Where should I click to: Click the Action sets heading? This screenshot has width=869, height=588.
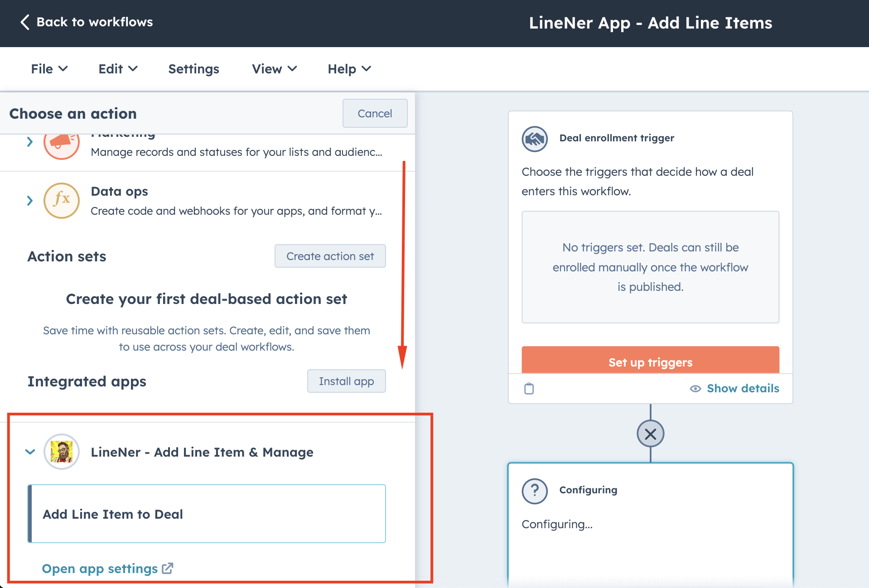pyautogui.click(x=67, y=256)
